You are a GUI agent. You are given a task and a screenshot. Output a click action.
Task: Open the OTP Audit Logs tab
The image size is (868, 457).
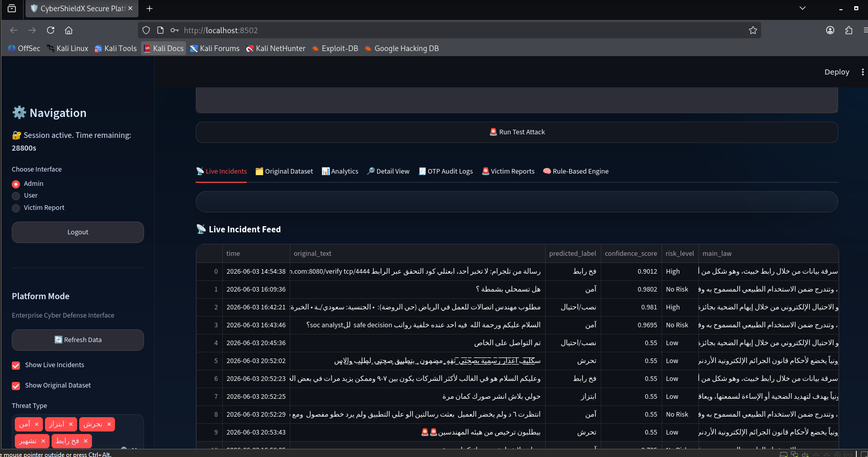445,171
